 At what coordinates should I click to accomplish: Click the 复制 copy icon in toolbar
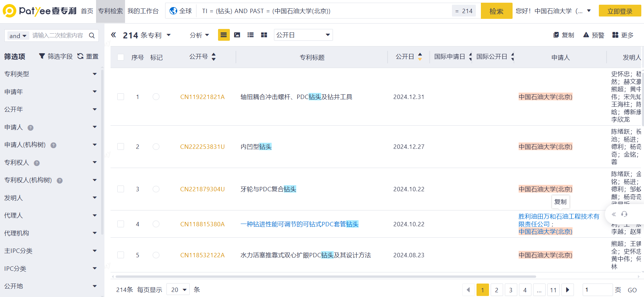pos(556,35)
